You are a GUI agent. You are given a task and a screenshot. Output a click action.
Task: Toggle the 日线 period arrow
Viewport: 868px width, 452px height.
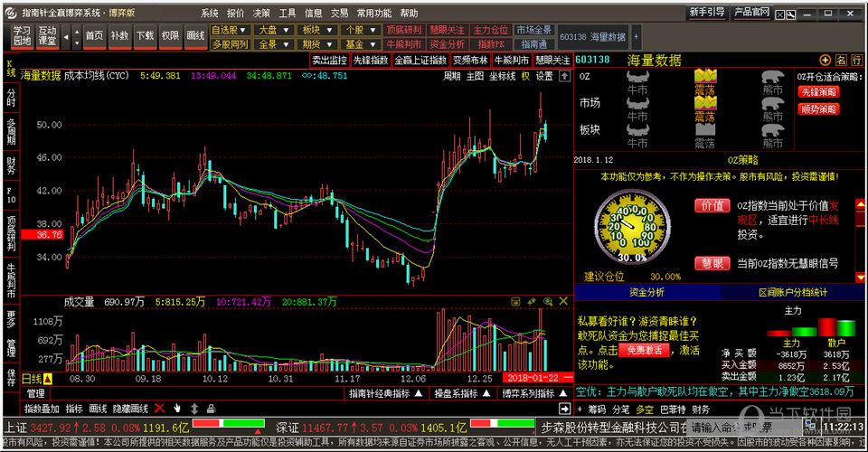pyautogui.click(x=48, y=379)
